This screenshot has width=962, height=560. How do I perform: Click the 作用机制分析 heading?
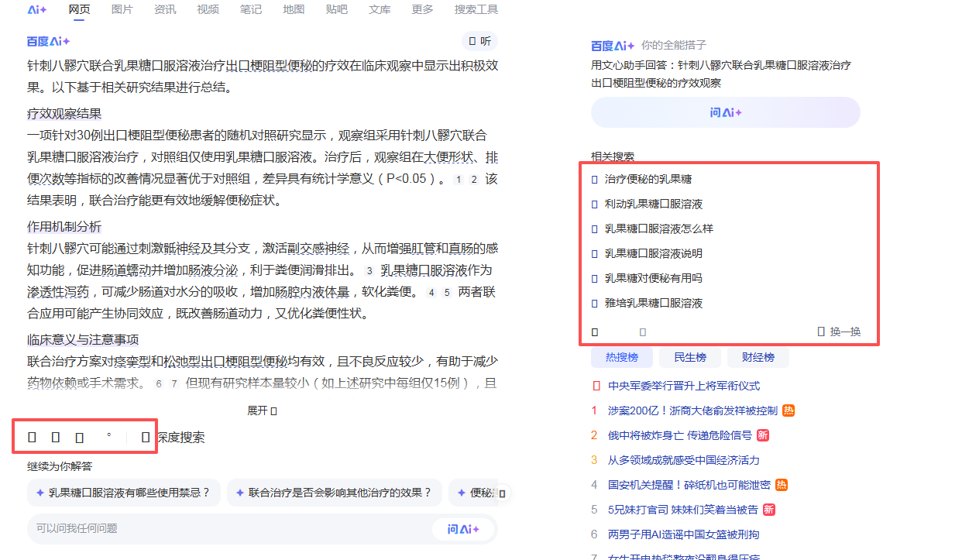coord(64,227)
